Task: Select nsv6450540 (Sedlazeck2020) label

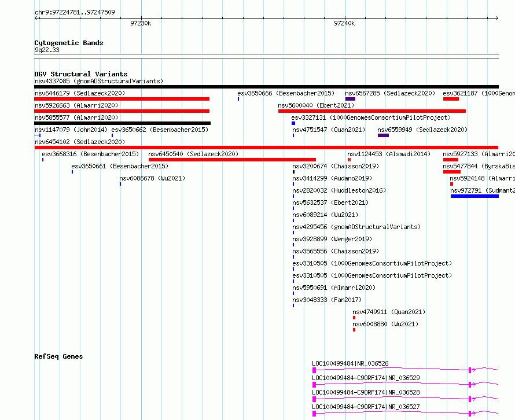Action: pyautogui.click(x=193, y=154)
